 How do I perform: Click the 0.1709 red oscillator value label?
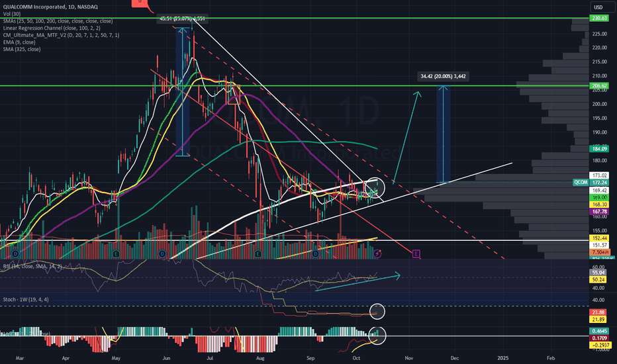599,338
